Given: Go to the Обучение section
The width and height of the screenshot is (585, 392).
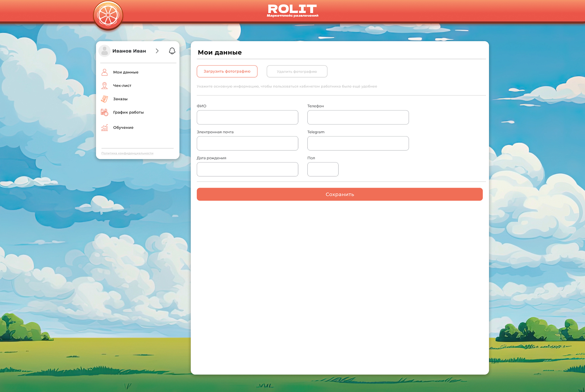Looking at the screenshot, I should point(123,128).
